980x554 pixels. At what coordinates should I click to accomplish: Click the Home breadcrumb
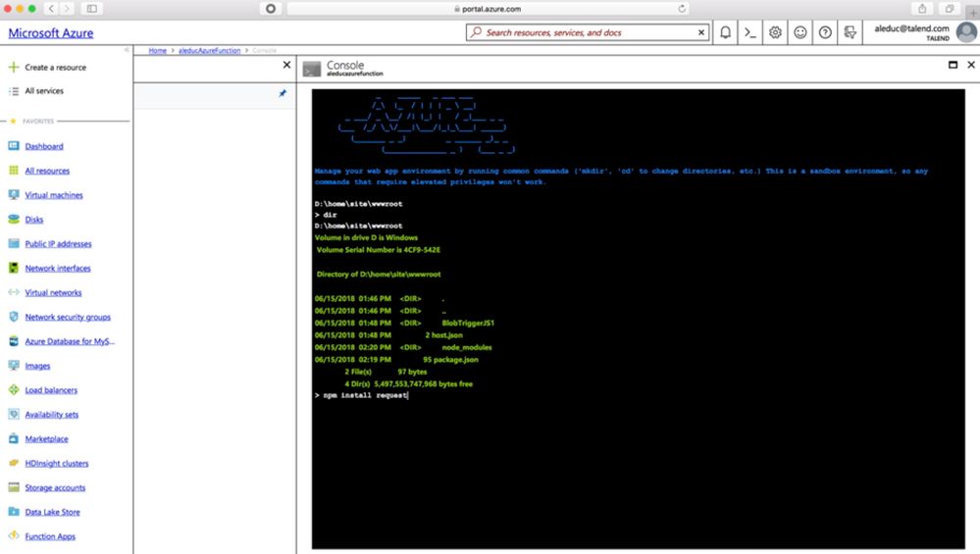pyautogui.click(x=158, y=50)
